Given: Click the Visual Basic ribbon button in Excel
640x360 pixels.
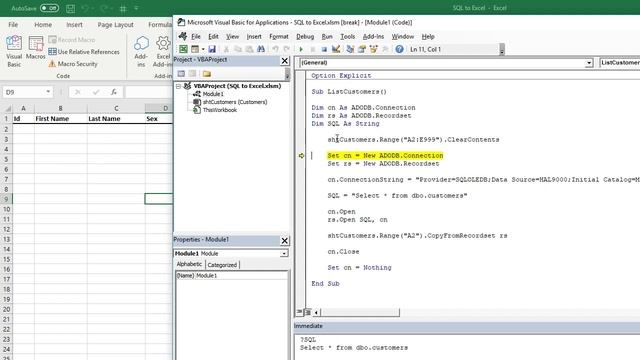Looking at the screenshot, I should click(14, 51).
